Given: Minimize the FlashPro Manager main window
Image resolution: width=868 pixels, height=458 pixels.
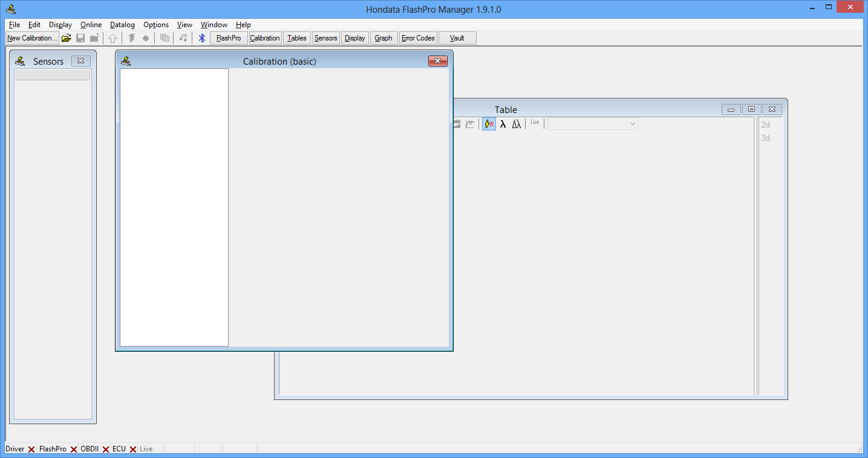Looking at the screenshot, I should click(x=812, y=8).
